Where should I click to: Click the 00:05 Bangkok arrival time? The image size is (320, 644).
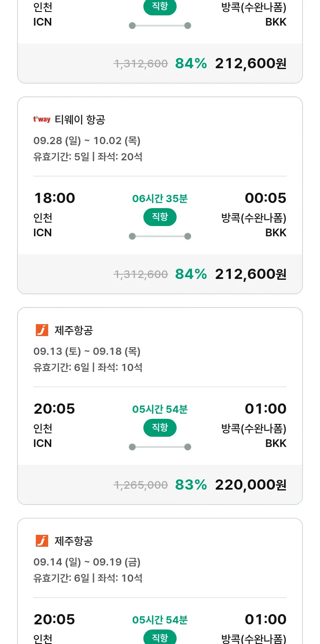pos(265,198)
